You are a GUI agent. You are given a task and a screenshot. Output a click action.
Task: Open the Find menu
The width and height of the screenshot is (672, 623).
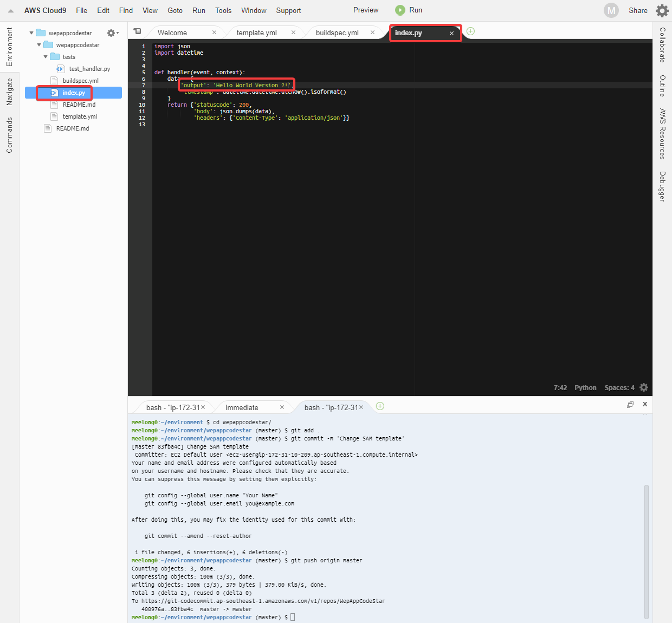[126, 10]
